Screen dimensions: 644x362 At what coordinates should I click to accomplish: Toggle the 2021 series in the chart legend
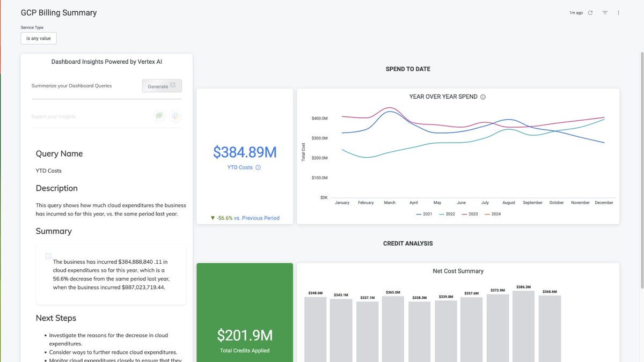coord(424,214)
